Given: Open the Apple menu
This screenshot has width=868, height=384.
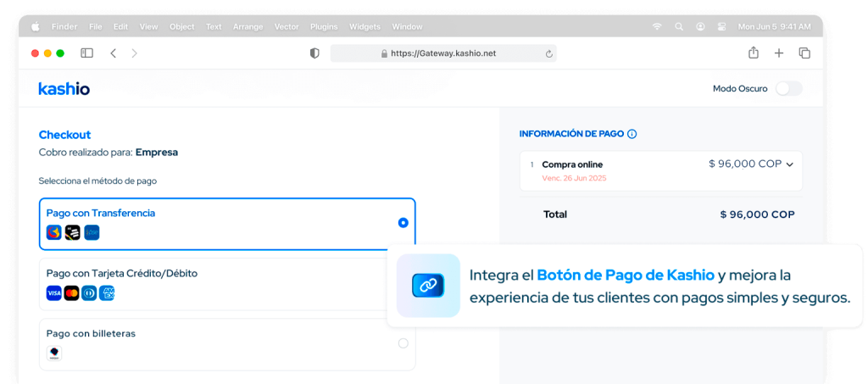Looking at the screenshot, I should click(36, 26).
